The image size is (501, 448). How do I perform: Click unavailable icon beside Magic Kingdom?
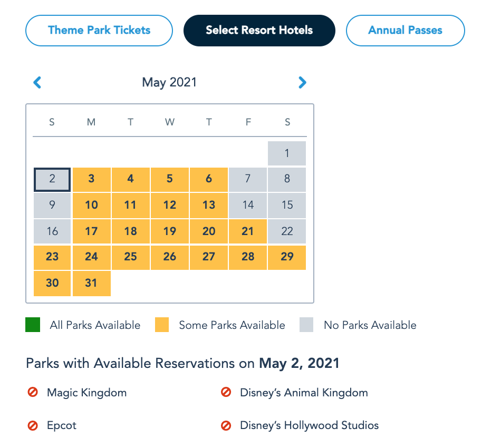(33, 393)
